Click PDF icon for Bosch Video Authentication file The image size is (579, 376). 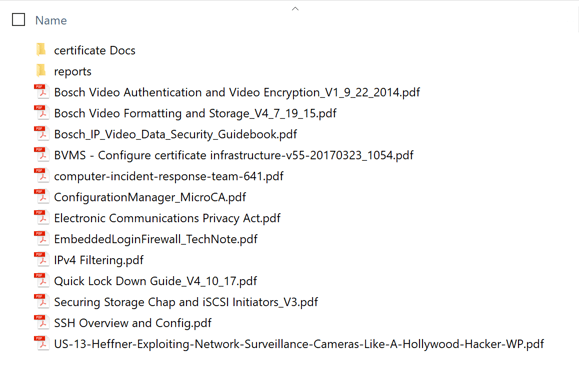pos(41,92)
